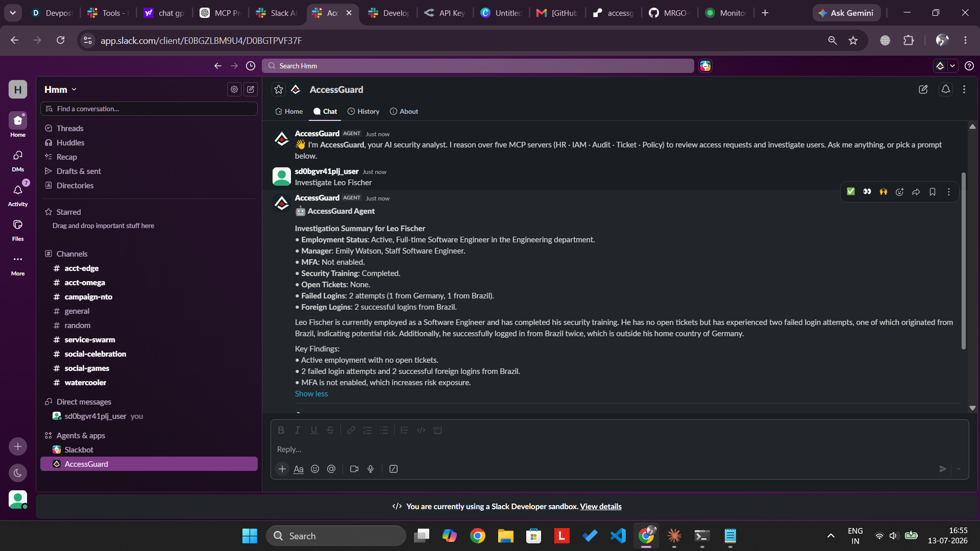
Task: Toggle strikethrough formatting in reply box
Action: pos(330,430)
